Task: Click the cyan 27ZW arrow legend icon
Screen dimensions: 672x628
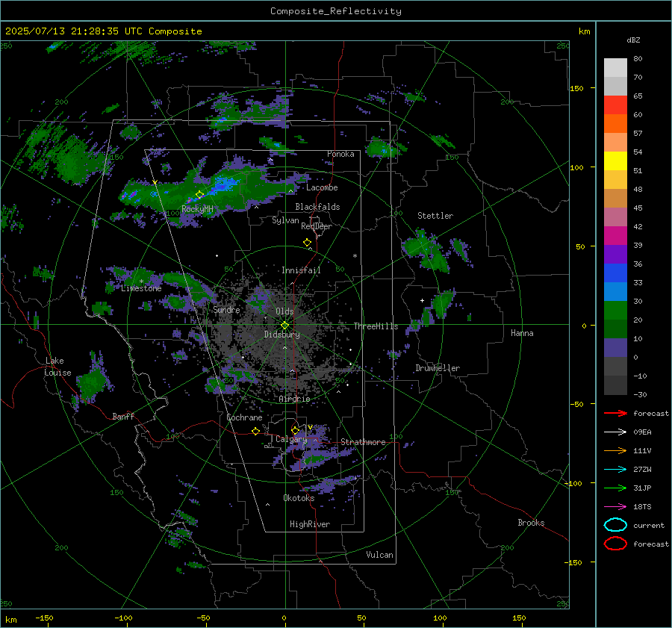Action: click(615, 470)
